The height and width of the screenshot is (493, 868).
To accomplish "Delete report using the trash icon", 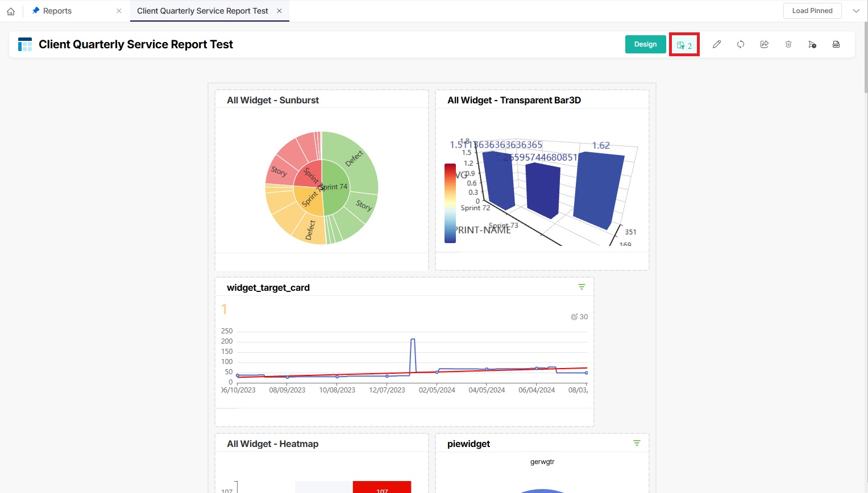I will [788, 44].
